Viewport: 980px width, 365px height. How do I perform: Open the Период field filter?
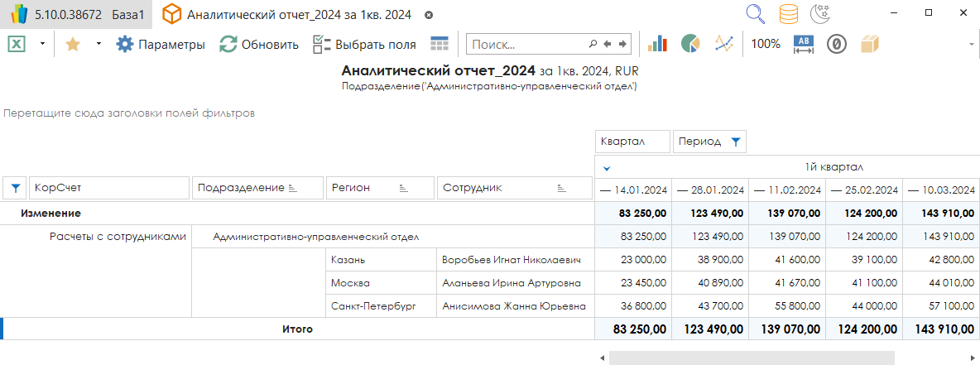click(x=735, y=142)
